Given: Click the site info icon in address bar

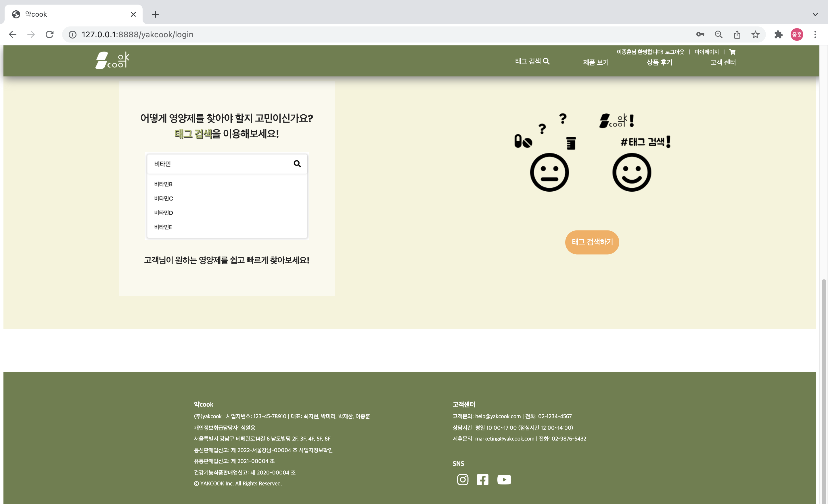Looking at the screenshot, I should tap(72, 34).
